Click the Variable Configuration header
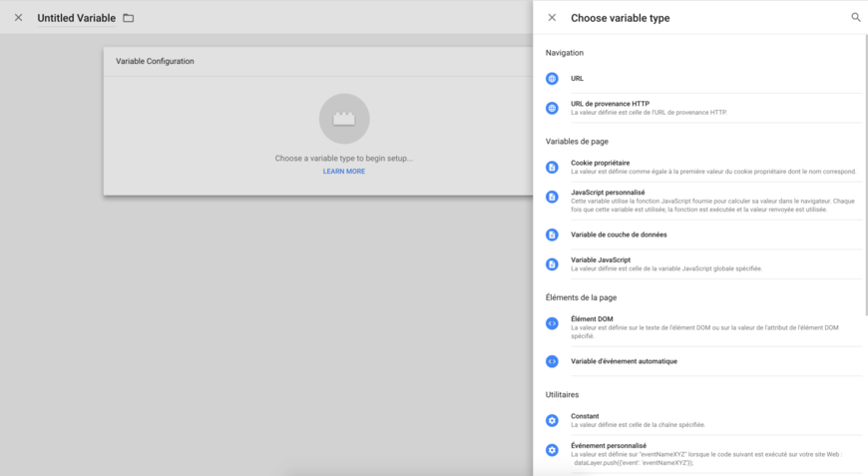 click(155, 62)
